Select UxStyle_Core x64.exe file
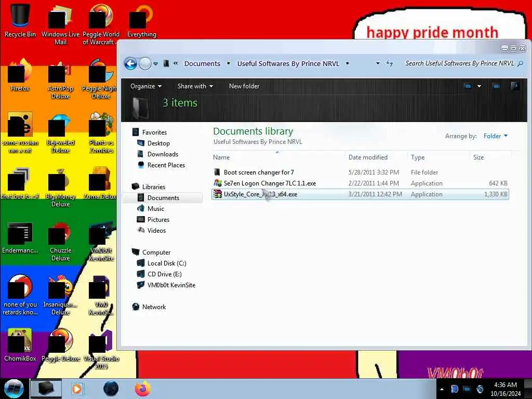This screenshot has width=532, height=399. click(x=360, y=194)
